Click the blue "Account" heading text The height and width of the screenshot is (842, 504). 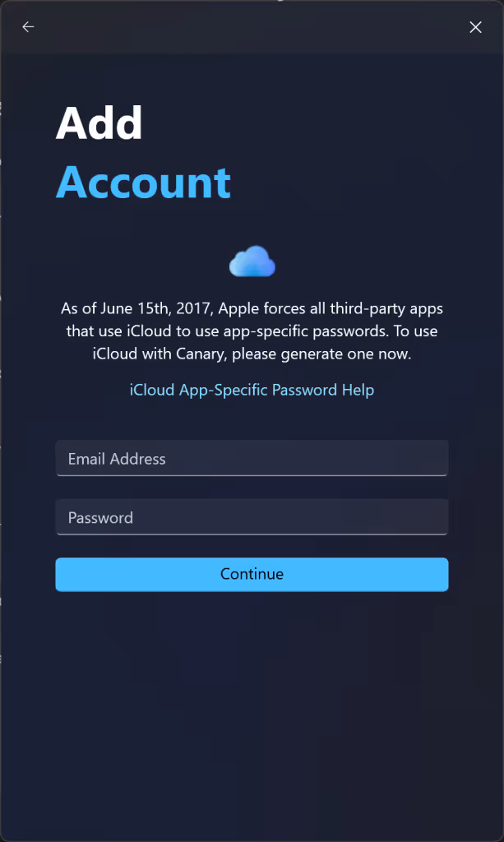click(x=143, y=182)
